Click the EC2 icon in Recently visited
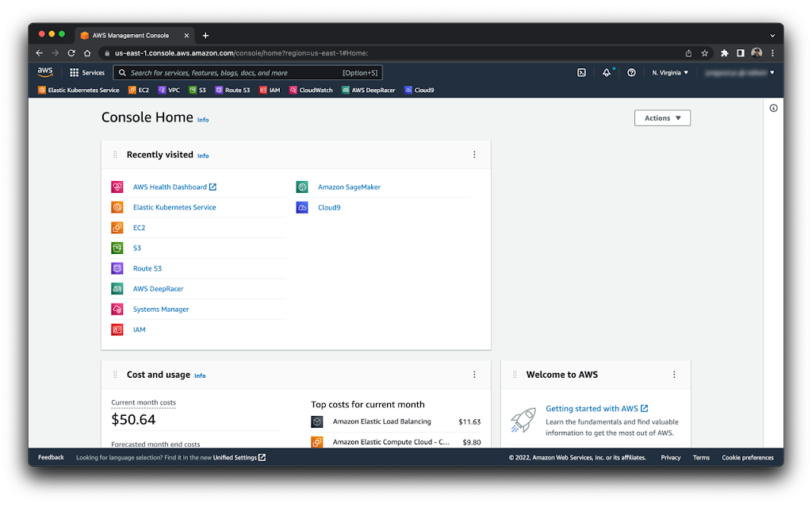This screenshot has height=508, width=812. click(x=117, y=228)
